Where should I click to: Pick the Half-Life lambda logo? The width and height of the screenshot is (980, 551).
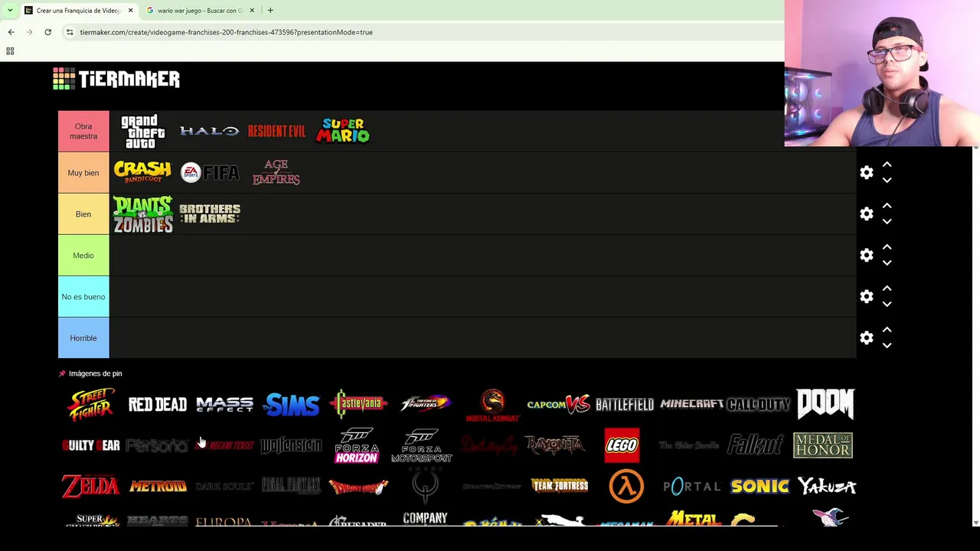tap(626, 486)
